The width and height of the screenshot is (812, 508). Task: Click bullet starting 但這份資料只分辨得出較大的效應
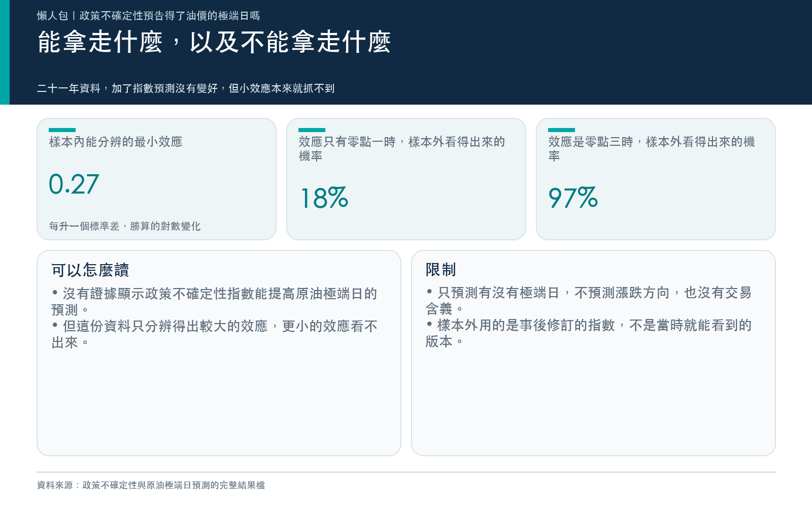tap(214, 334)
